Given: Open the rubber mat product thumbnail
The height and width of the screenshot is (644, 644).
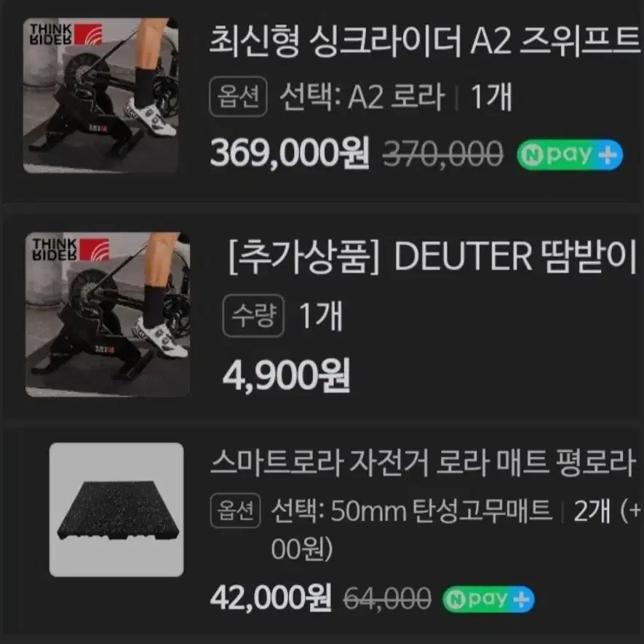Looking at the screenshot, I should click(116, 509).
